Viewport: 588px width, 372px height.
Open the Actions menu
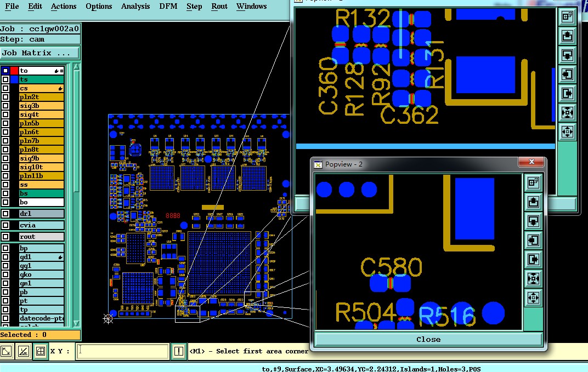click(64, 7)
